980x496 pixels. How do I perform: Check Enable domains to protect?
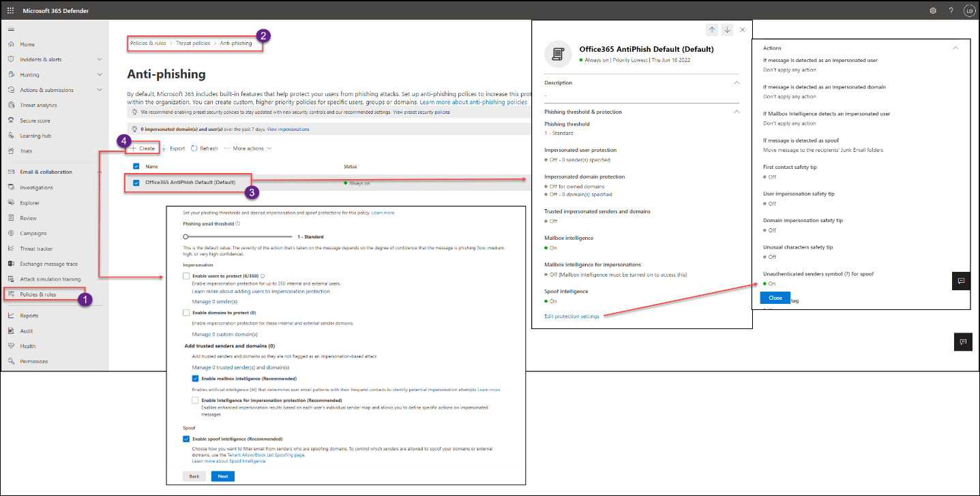click(186, 313)
